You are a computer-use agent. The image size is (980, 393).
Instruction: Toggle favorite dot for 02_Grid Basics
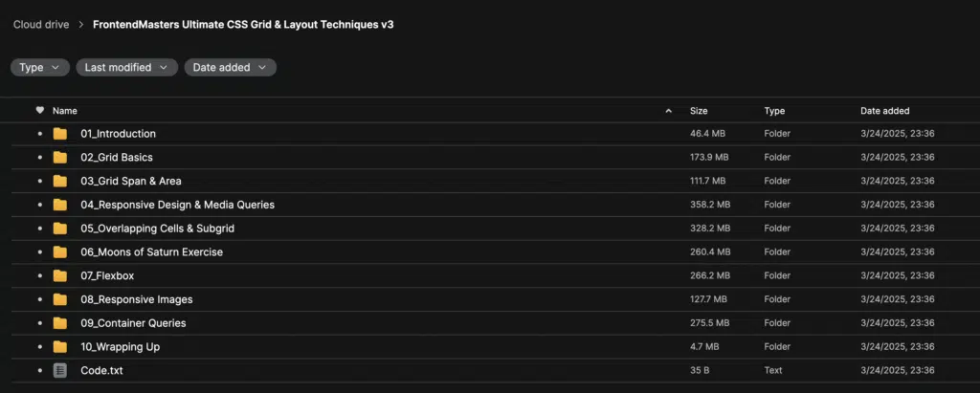(40, 158)
